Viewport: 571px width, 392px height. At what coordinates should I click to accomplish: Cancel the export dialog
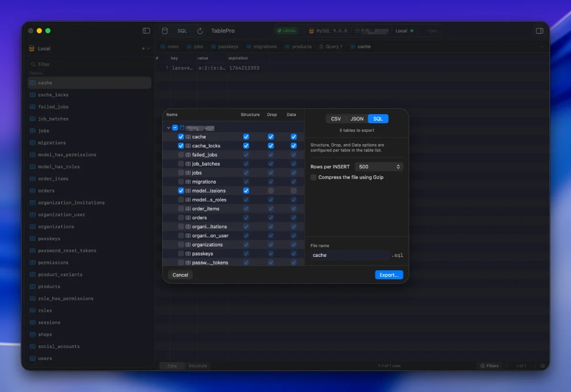click(x=180, y=274)
